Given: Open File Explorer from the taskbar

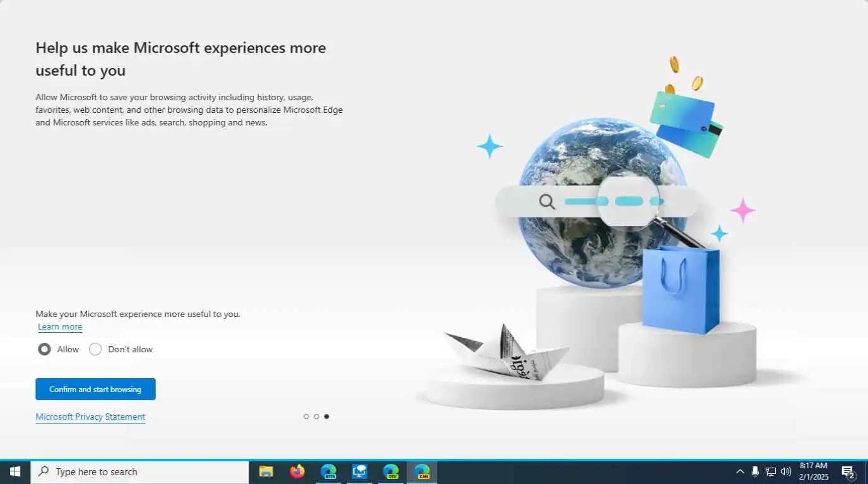Looking at the screenshot, I should coord(266,471).
